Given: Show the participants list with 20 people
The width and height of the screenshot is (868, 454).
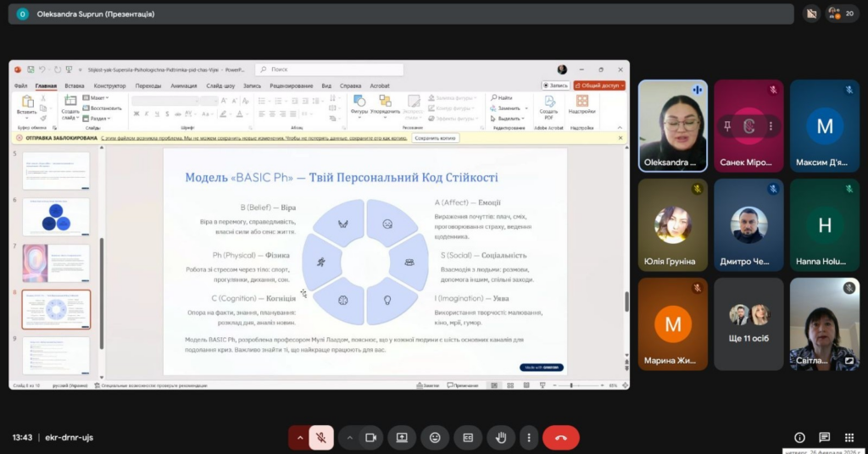Looking at the screenshot, I should point(843,14).
